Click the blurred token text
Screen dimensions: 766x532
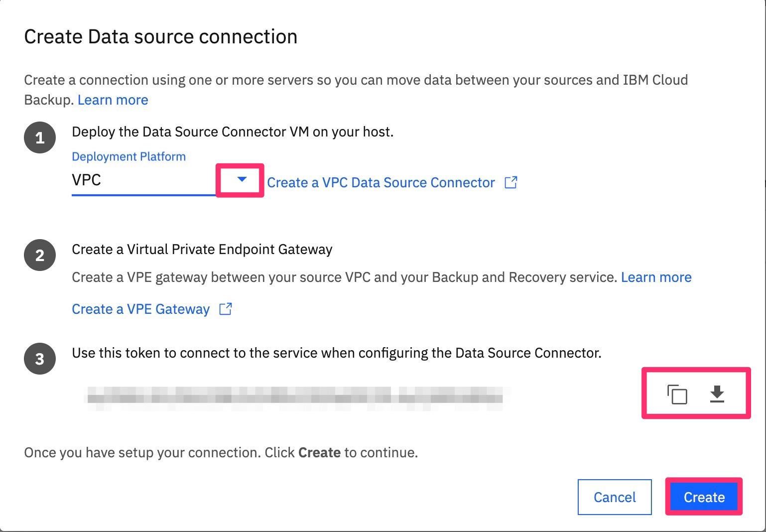[295, 398]
